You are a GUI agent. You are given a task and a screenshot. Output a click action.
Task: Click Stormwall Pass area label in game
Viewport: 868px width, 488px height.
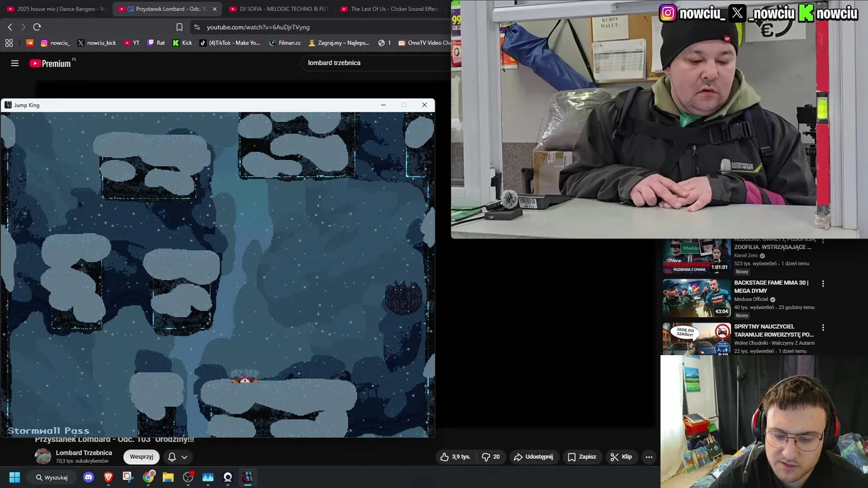[x=48, y=430]
